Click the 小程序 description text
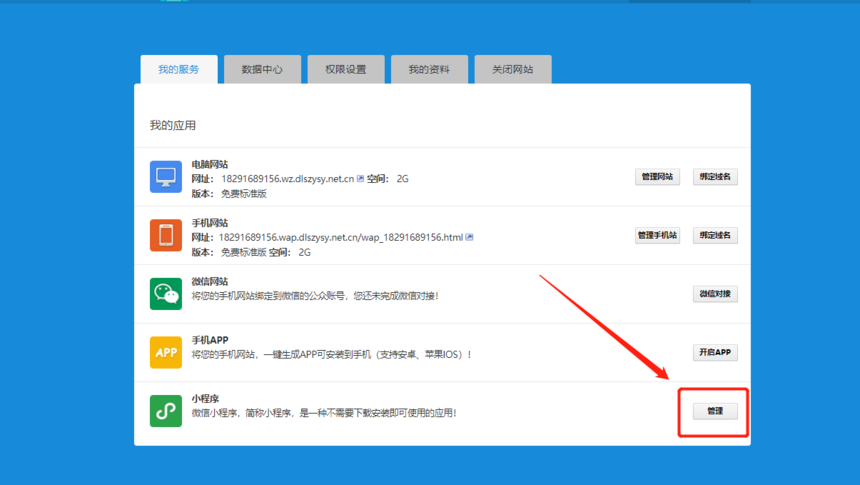Viewport: 860px width, 485px height. (324, 413)
